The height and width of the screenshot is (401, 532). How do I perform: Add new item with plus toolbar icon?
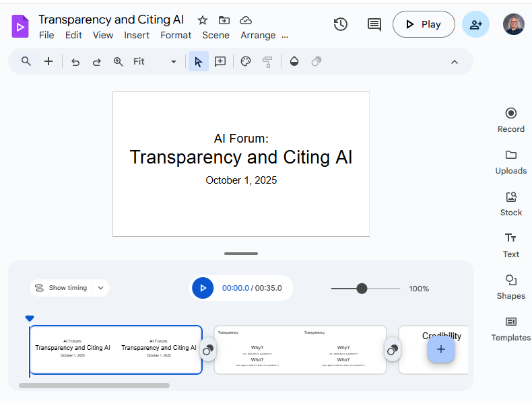(48, 61)
